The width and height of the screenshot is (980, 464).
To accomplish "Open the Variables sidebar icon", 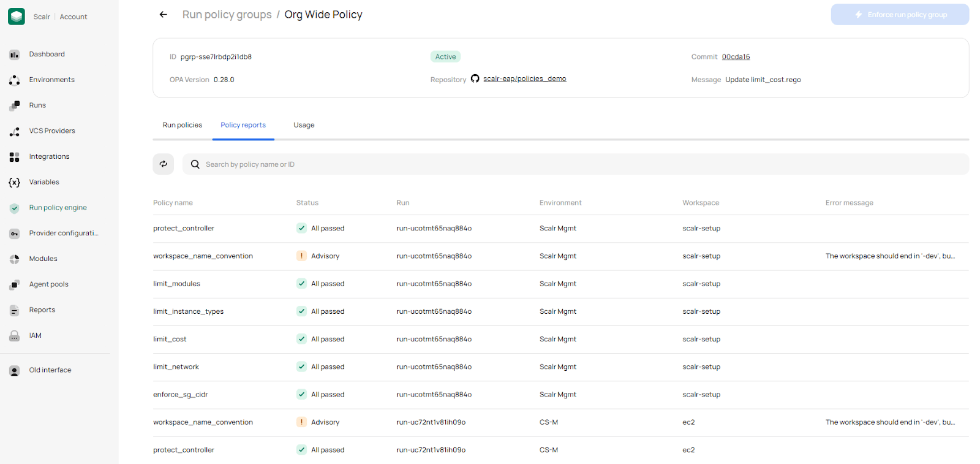I will (15, 183).
